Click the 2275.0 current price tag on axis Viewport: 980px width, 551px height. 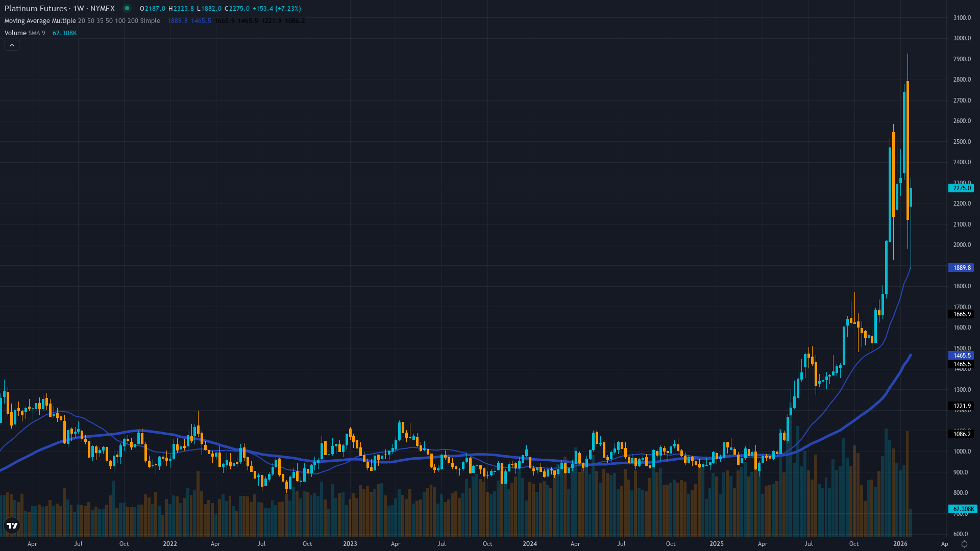[x=961, y=188]
